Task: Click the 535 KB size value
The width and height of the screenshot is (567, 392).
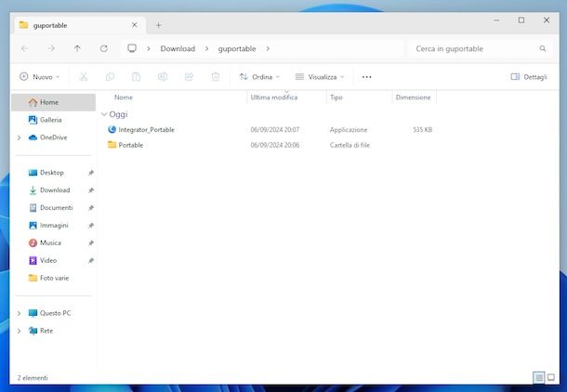Action: [423, 130]
